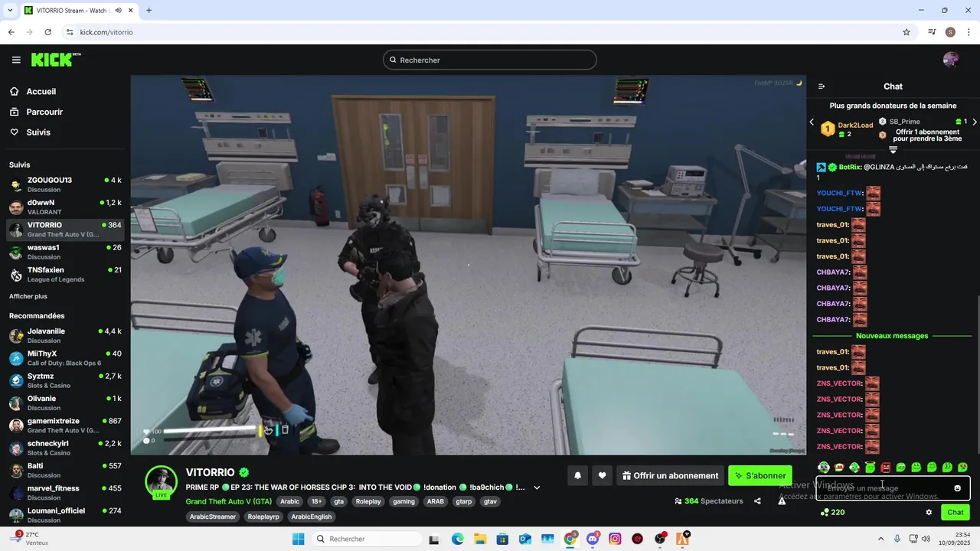This screenshot has height=551, width=980.
Task: Open Instagram from the taskbar
Action: [615, 539]
